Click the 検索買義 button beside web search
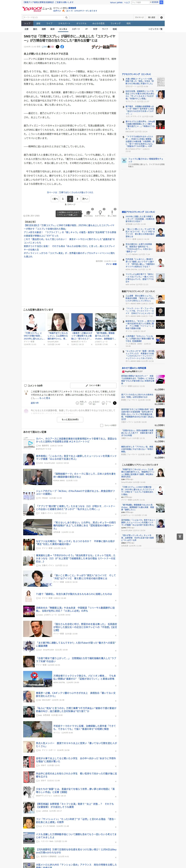 click(x=154, y=2)
